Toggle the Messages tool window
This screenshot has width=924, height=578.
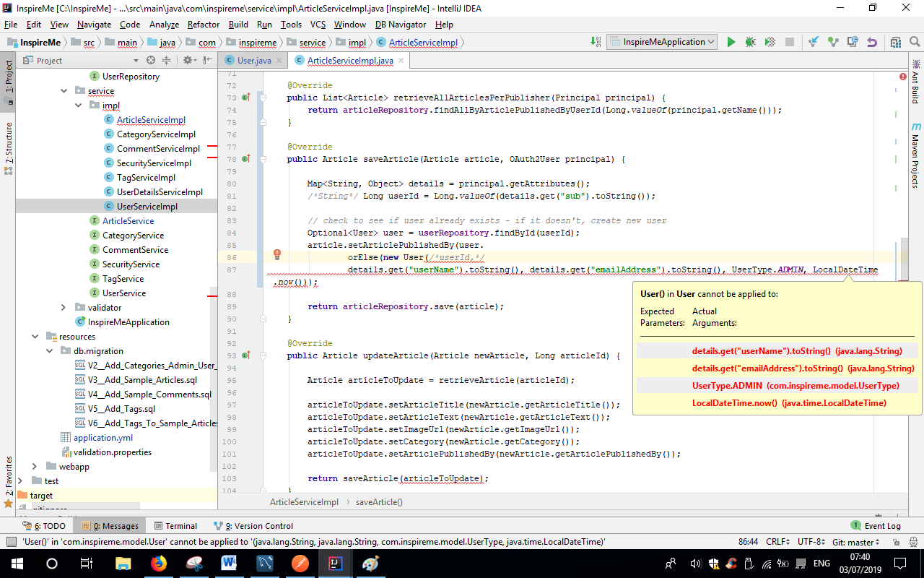[110, 526]
